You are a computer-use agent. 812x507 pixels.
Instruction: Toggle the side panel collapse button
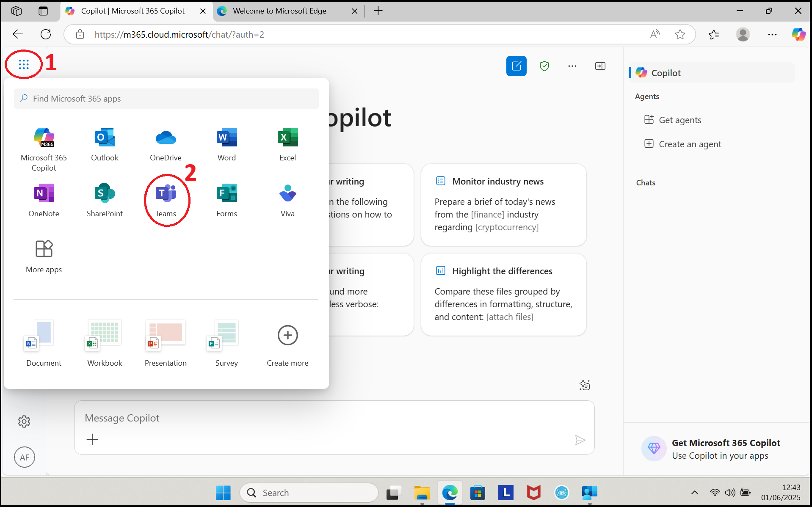pyautogui.click(x=600, y=66)
